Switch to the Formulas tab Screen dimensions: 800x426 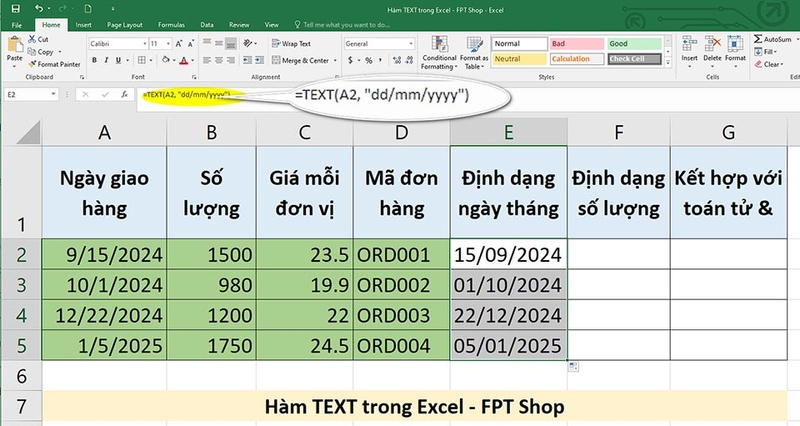click(x=171, y=24)
